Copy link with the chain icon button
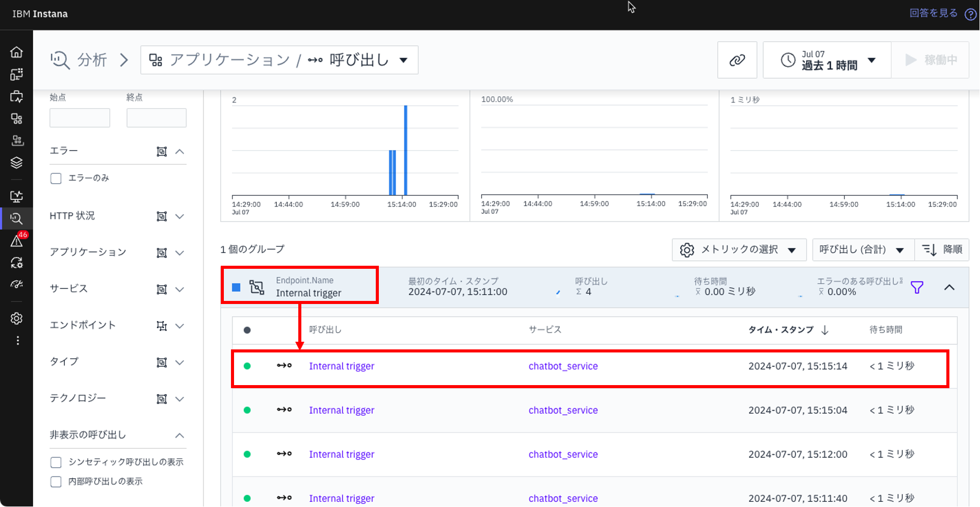The image size is (980, 507). click(737, 60)
